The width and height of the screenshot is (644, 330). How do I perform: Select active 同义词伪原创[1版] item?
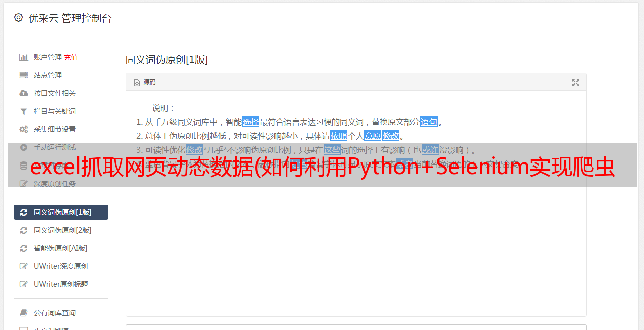click(61, 212)
